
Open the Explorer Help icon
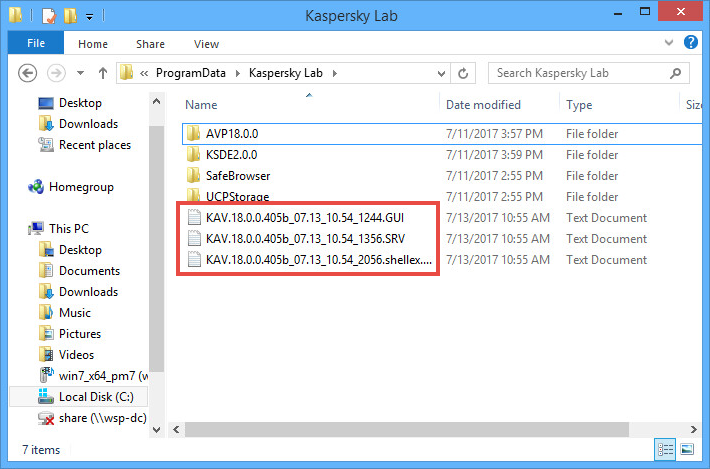click(691, 42)
